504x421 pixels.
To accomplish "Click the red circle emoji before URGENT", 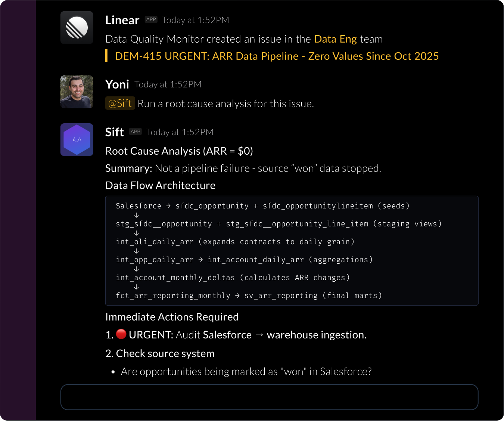I will [x=121, y=334].
